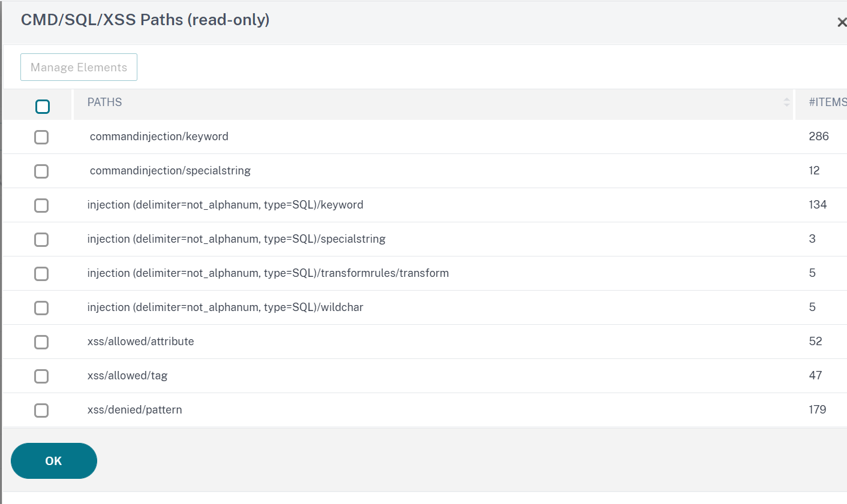Tick checkbox for transformrules/transform row
The image size is (847, 504).
41,274
